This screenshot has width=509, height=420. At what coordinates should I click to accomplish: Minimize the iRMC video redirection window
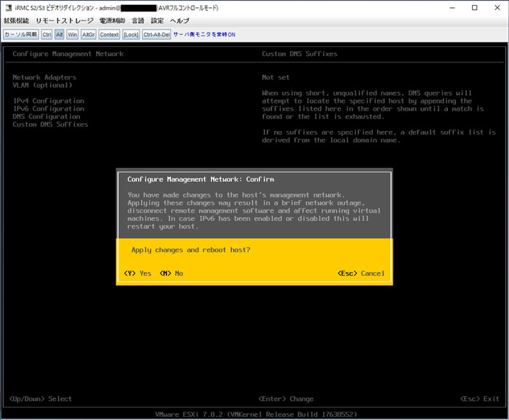pos(452,8)
